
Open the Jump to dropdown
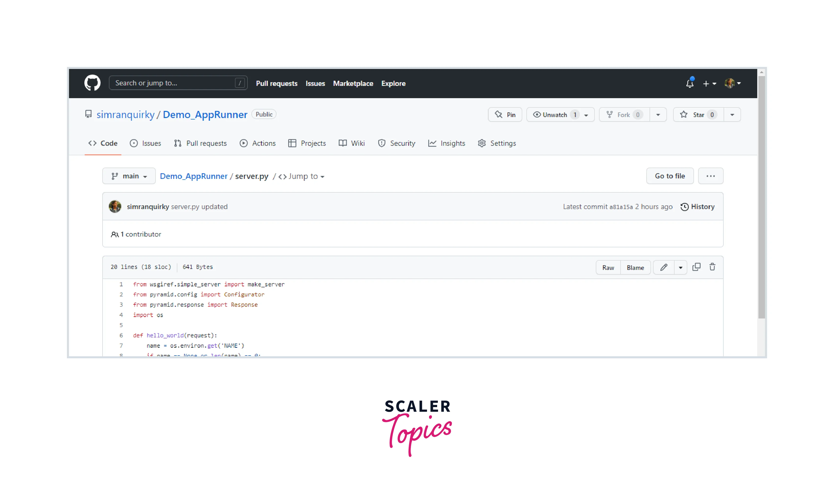pyautogui.click(x=302, y=176)
